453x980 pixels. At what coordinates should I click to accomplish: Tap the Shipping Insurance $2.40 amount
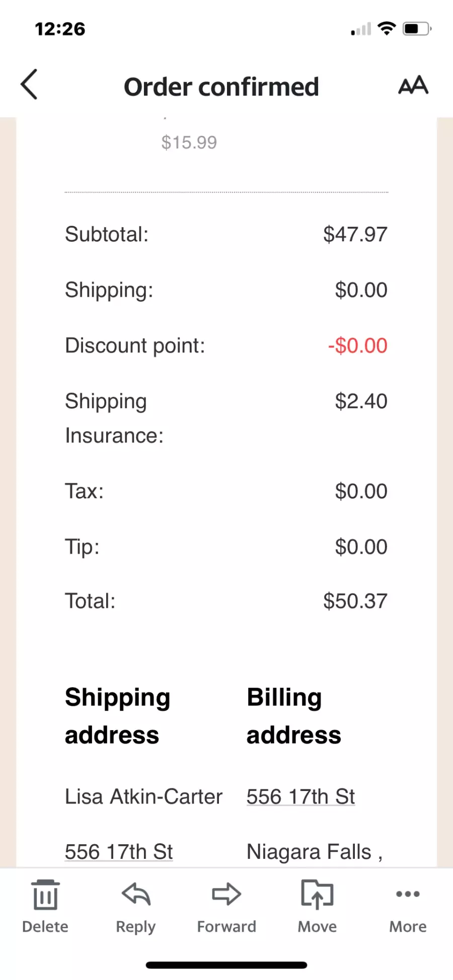(x=361, y=401)
